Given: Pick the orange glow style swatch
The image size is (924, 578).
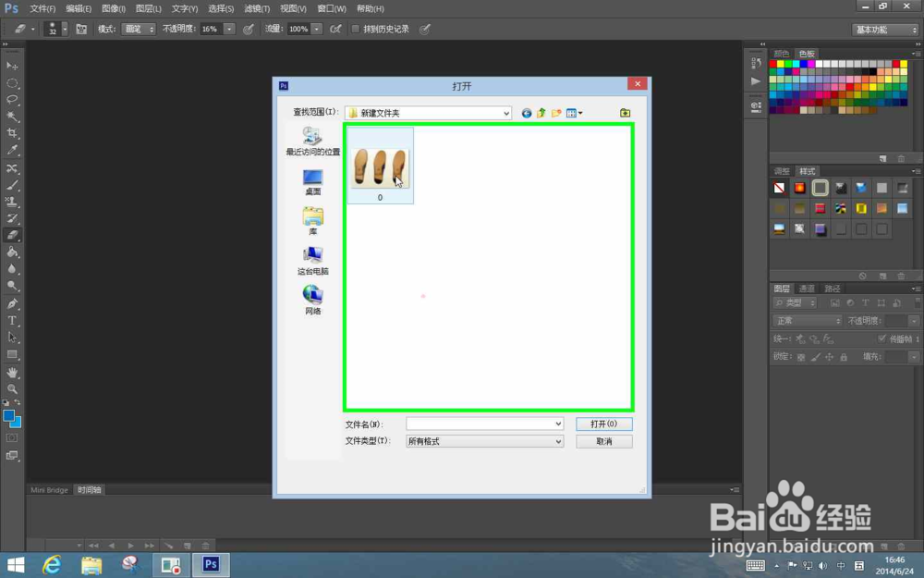Looking at the screenshot, I should coord(799,188).
